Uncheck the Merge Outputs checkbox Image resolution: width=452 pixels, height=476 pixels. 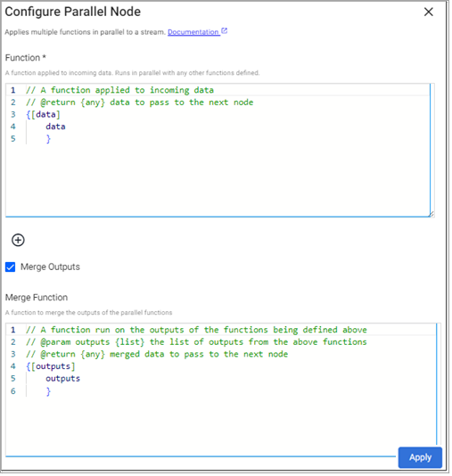pos(11,267)
